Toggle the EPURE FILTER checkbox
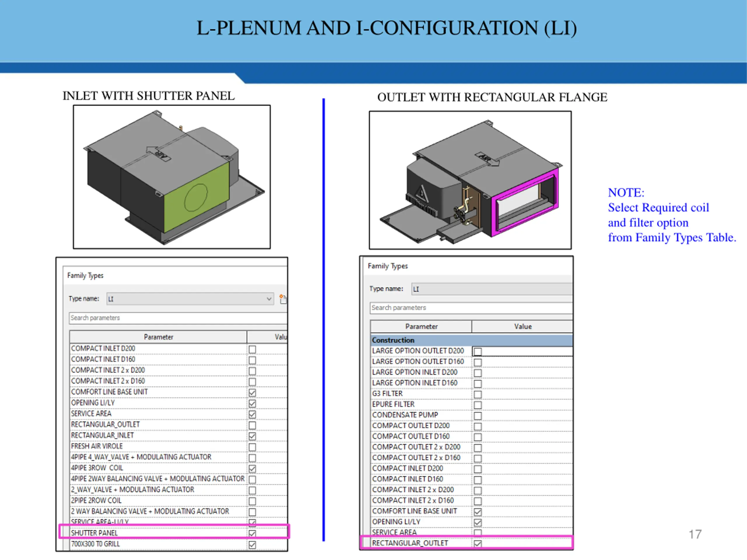The image size is (747, 560). coord(477,405)
